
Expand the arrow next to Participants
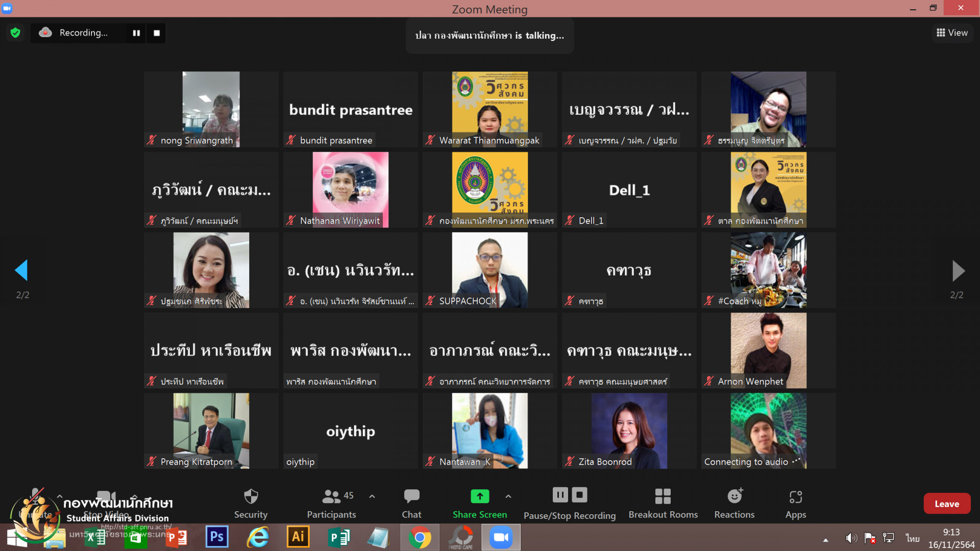click(372, 496)
